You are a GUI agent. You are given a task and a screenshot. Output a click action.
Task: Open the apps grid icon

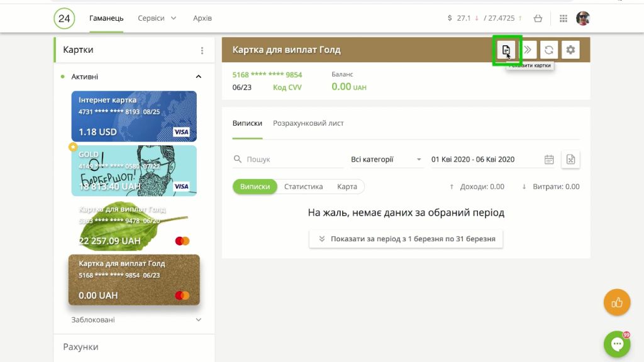click(563, 18)
